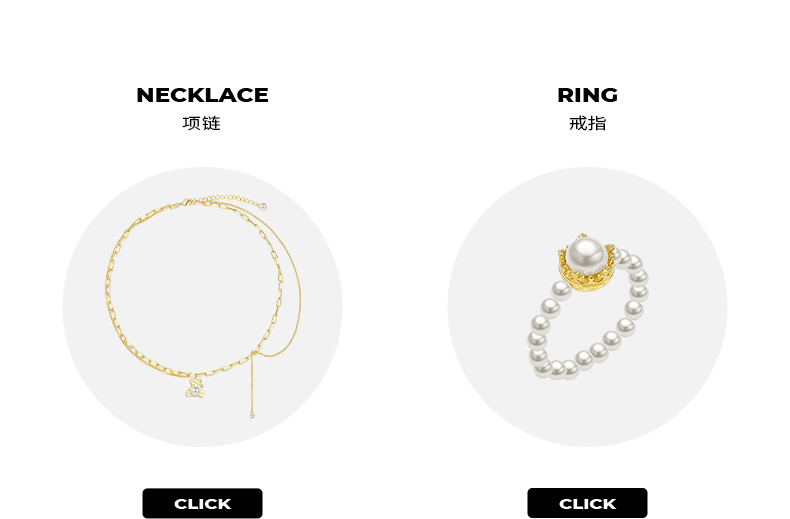The image size is (790, 519).
Task: Click the dangling chain tip below the necklace
Action: coord(252,415)
